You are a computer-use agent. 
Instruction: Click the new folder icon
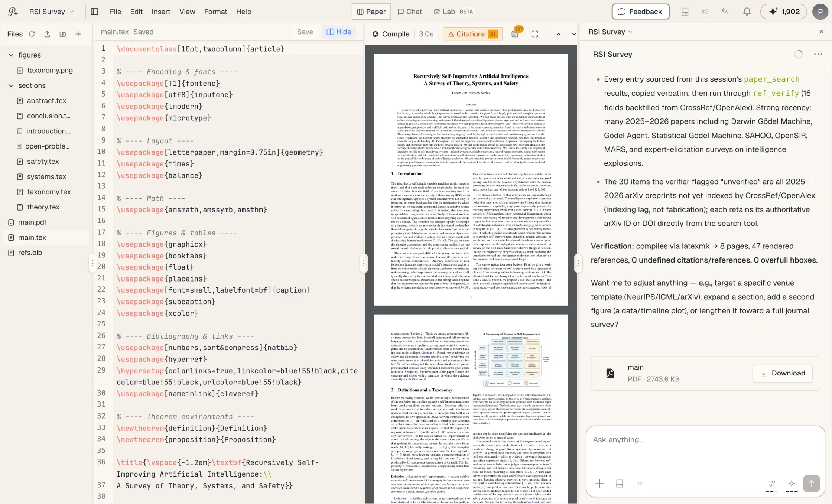(x=62, y=34)
